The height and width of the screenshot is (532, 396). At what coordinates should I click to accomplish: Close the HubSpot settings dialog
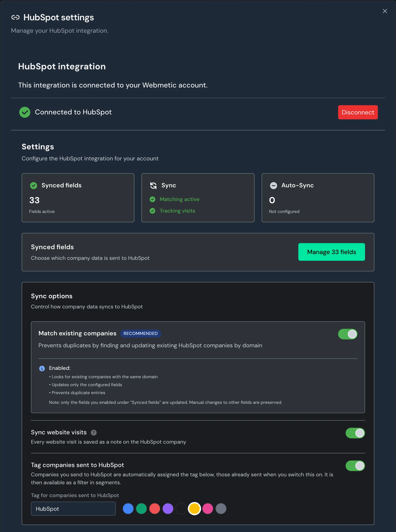click(385, 11)
